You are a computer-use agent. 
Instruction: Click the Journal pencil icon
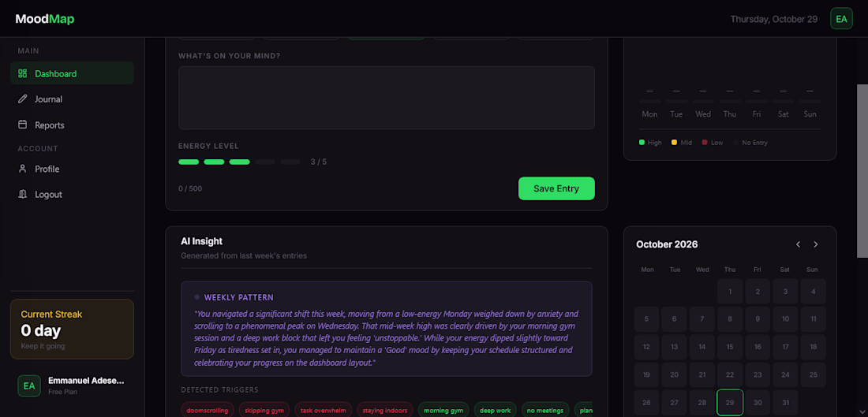pos(23,99)
